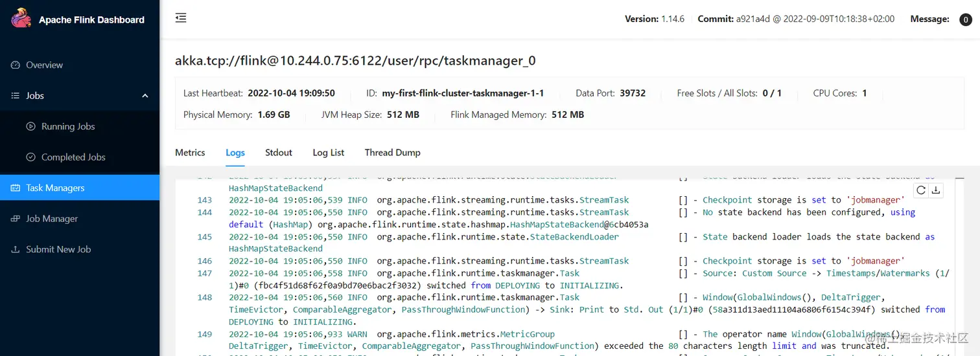Click Physical Memory value 1.69 GB
The height and width of the screenshot is (356, 980).
(x=274, y=115)
